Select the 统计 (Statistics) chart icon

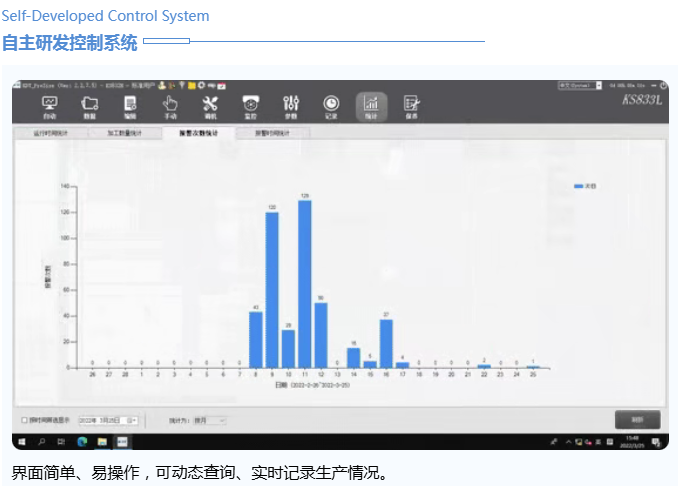371,106
